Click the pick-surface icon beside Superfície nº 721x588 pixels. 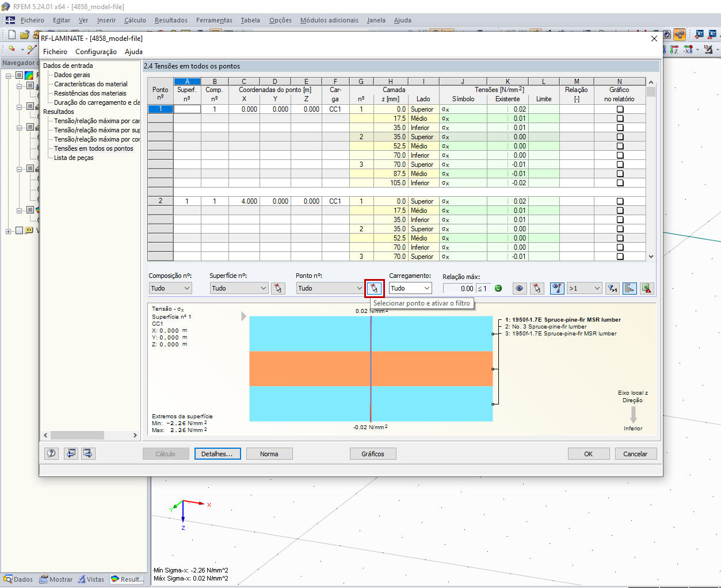point(279,288)
